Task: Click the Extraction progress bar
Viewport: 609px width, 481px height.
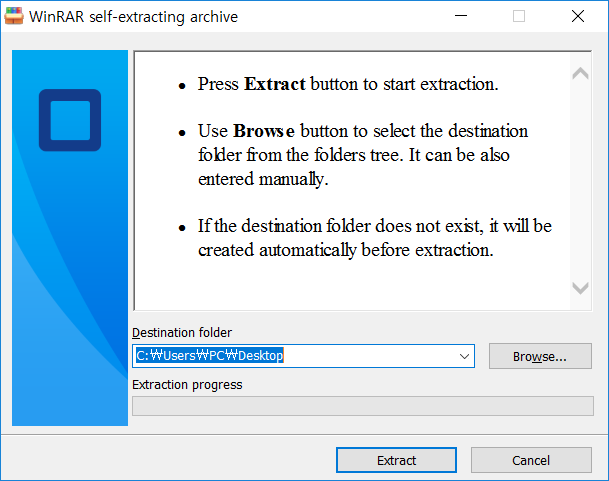Action: pyautogui.click(x=363, y=406)
